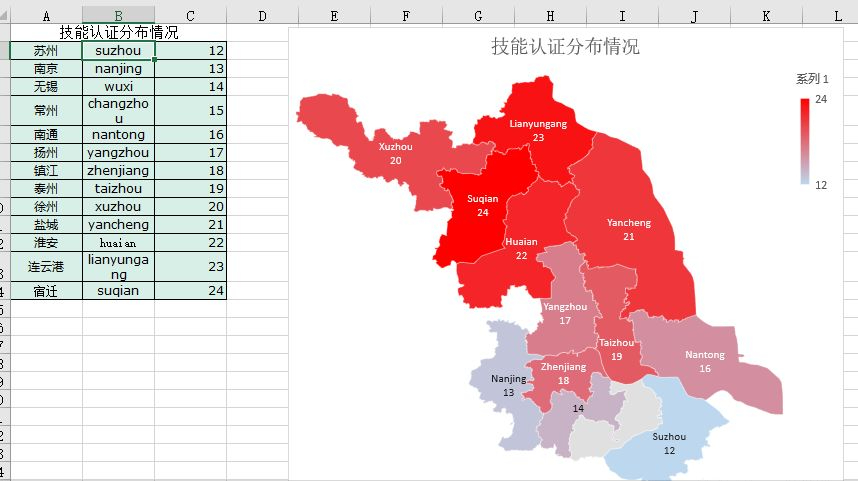This screenshot has width=858, height=481.
Task: Click the chart title 技能认证分布情况
Action: pyautogui.click(x=565, y=47)
